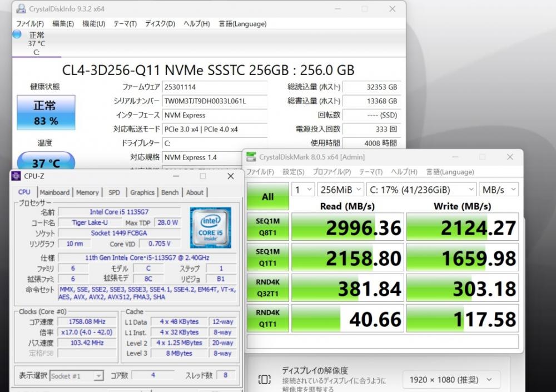Click the display resolution icon in Settings
This screenshot has height=392, width=556.
click(264, 380)
